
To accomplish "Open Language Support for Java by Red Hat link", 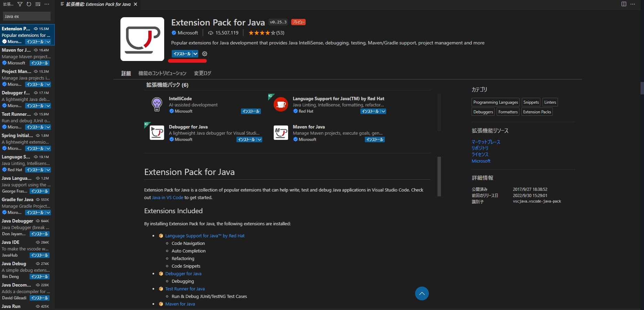I will (x=205, y=236).
